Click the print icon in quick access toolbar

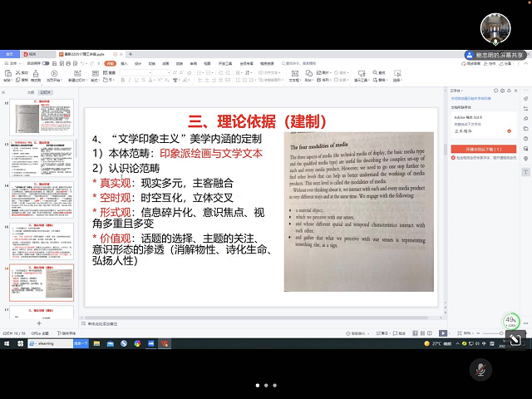(x=68, y=63)
